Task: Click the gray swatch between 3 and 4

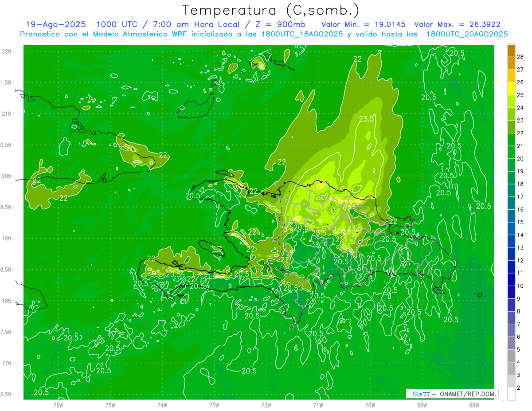Action: tap(511, 368)
